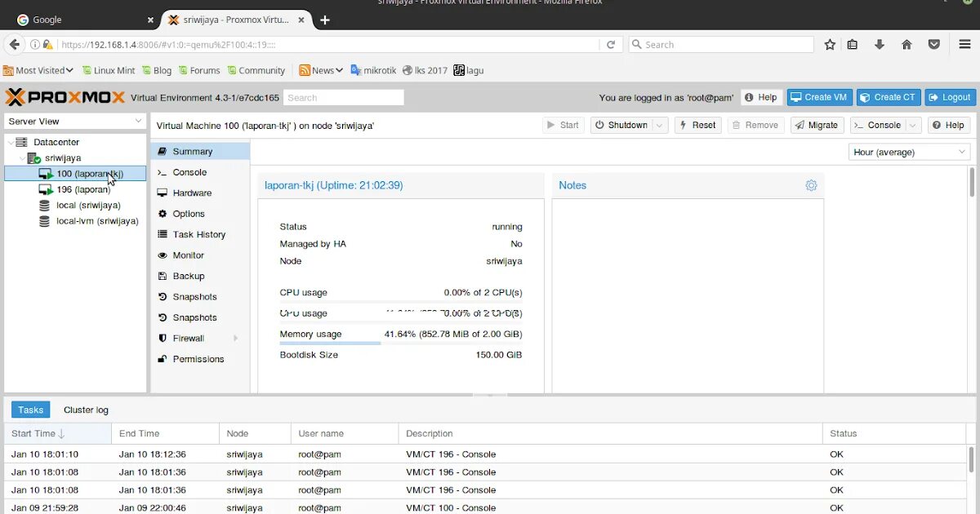Open the Console button dropdown arrow
980x514 pixels.
[914, 125]
